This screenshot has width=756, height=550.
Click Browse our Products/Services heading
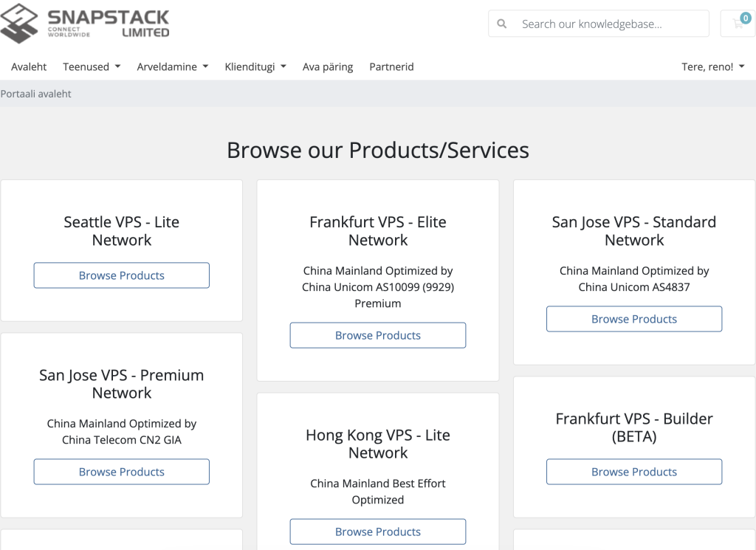378,150
